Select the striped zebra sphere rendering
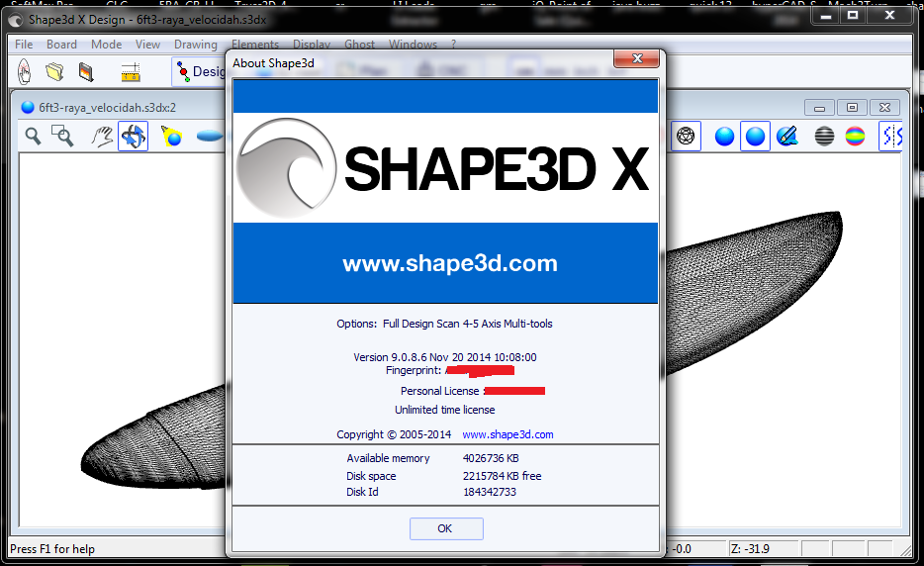 point(824,137)
